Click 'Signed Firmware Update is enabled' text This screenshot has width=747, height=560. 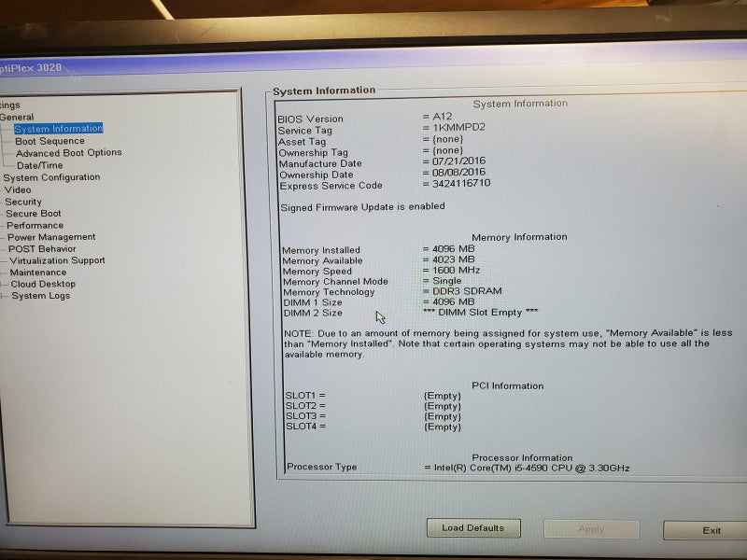(x=362, y=206)
